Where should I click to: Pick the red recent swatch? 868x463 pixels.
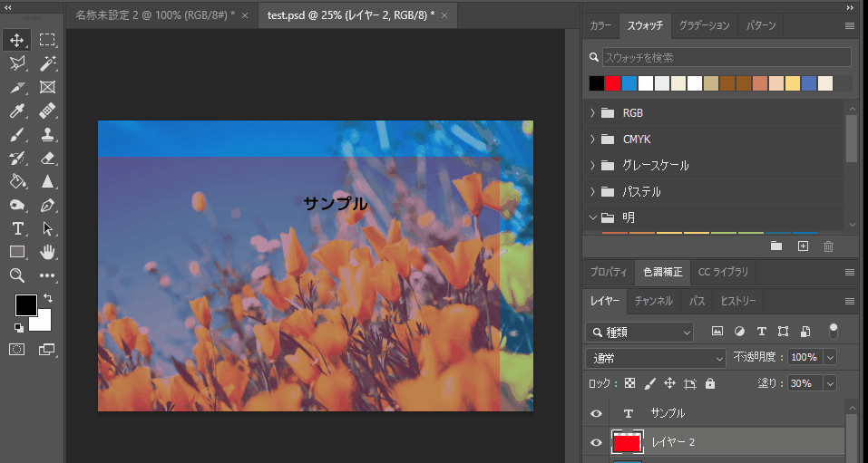pyautogui.click(x=613, y=83)
